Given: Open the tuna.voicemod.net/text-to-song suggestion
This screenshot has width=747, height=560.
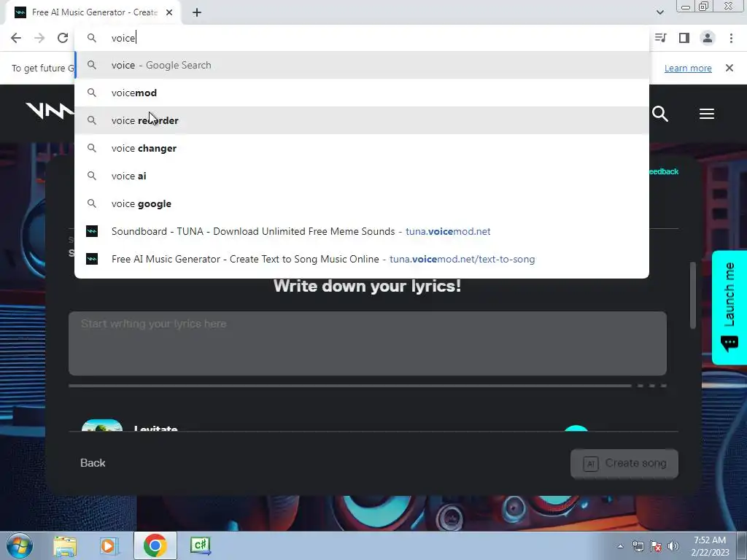Looking at the screenshot, I should (x=362, y=259).
